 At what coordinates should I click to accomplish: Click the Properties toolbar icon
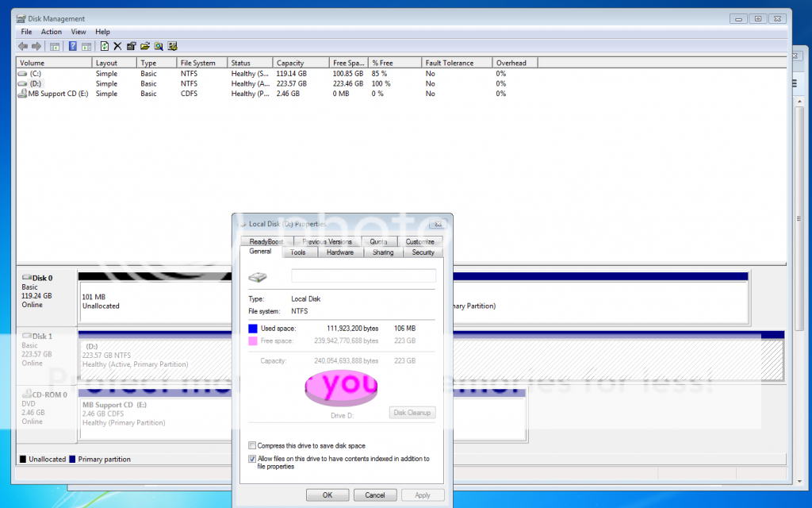click(x=131, y=46)
